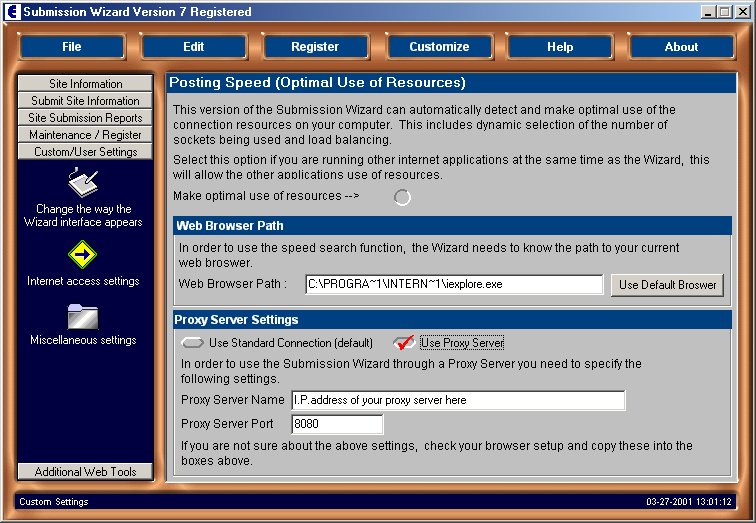Close the Submission Wizard window
Screen dimensions: 756x523
[x=742, y=12]
